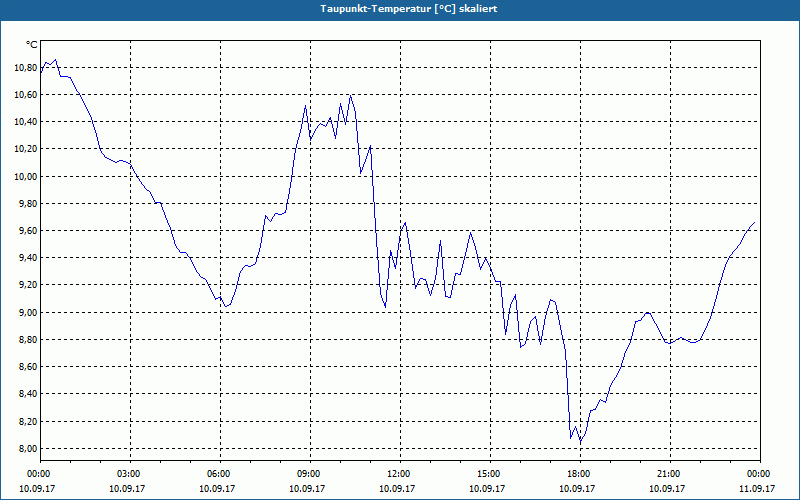Click the 9,00 y-axis label
This screenshot has height=500, width=800.
(27, 312)
